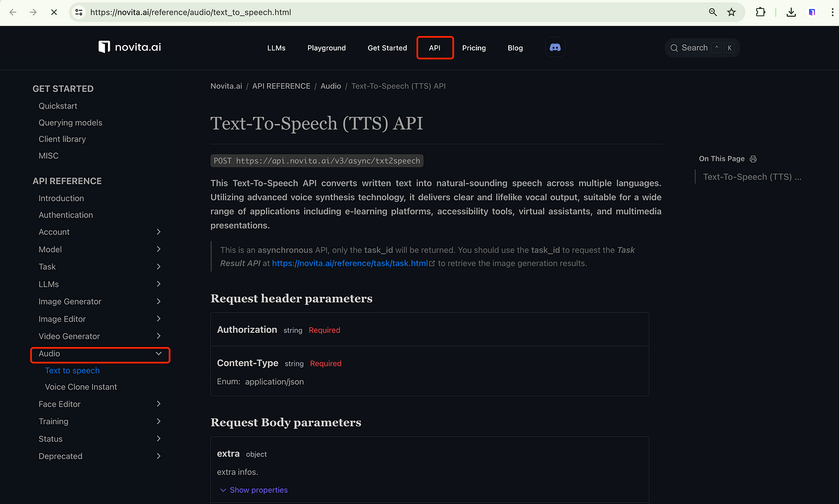The image size is (839, 504).
Task: Click the browser zoom magnifier icon
Action: click(x=713, y=12)
